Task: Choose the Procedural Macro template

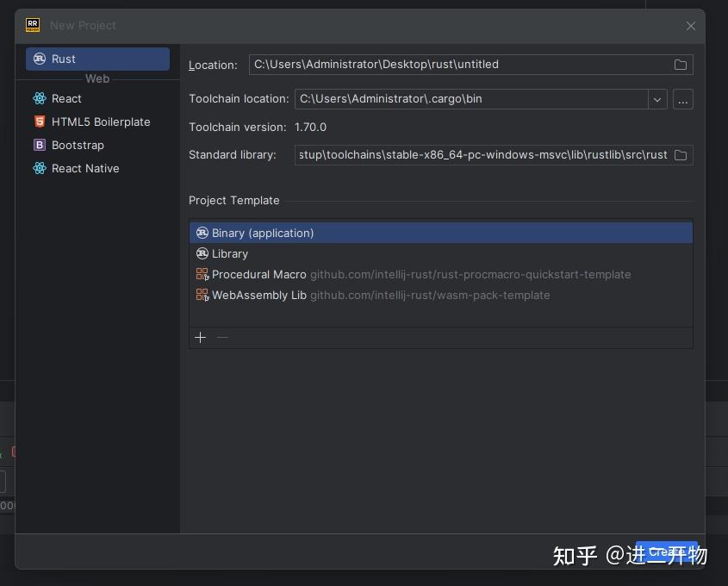Action: click(259, 275)
